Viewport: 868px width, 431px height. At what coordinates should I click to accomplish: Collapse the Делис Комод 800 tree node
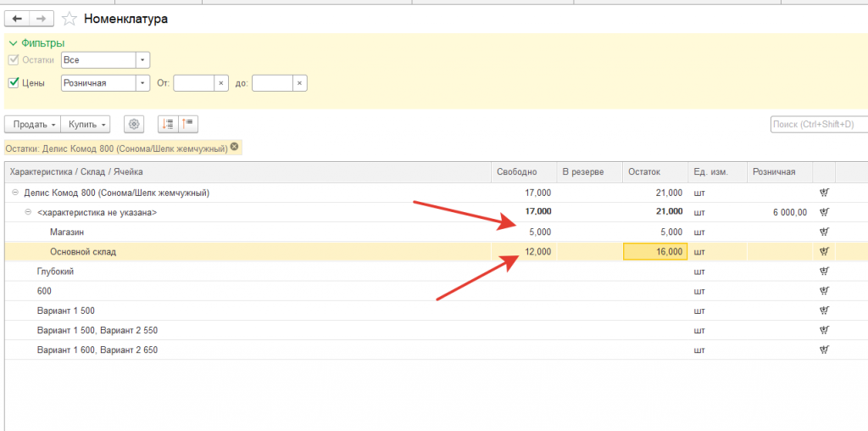[15, 193]
